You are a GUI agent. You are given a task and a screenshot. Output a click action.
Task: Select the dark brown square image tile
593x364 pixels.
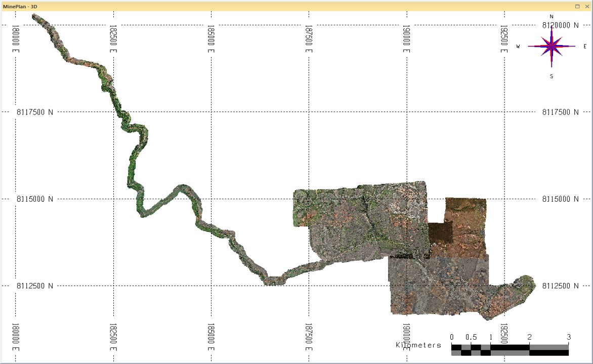pyautogui.click(x=440, y=233)
